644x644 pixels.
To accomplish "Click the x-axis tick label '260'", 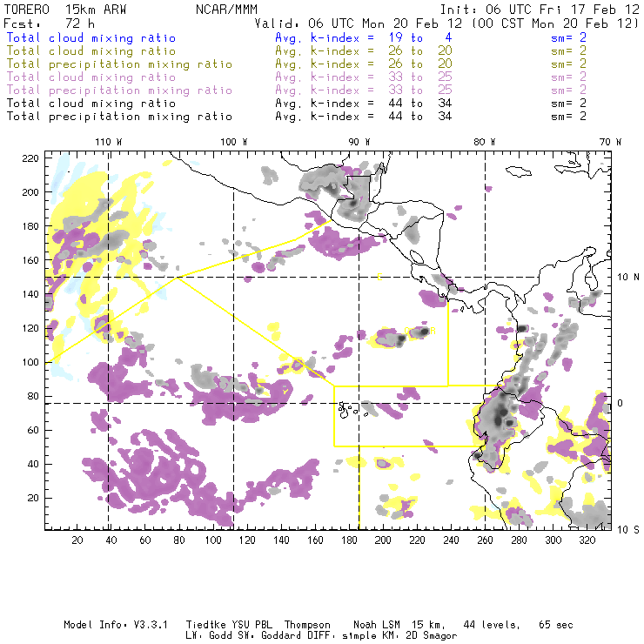I will pyautogui.click(x=485, y=540).
